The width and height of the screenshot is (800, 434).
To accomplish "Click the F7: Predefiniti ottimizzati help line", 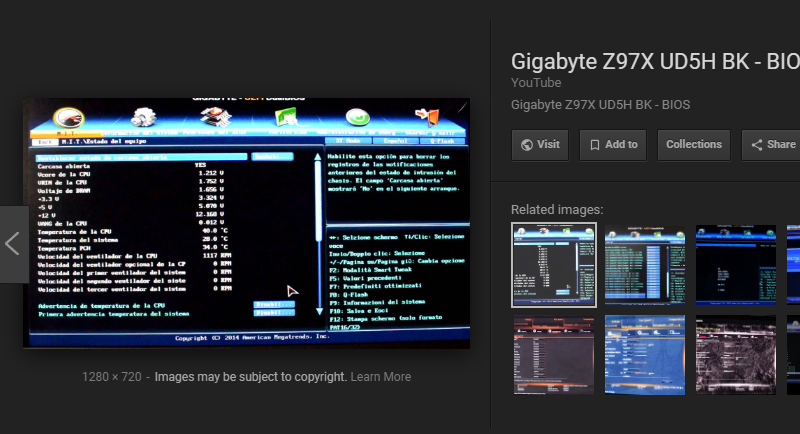I will [x=376, y=286].
